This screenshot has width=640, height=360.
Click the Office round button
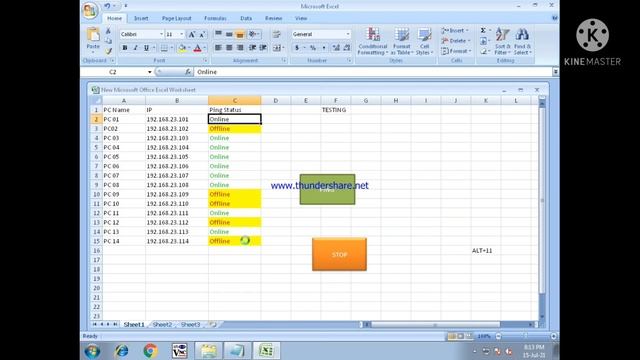[90, 10]
